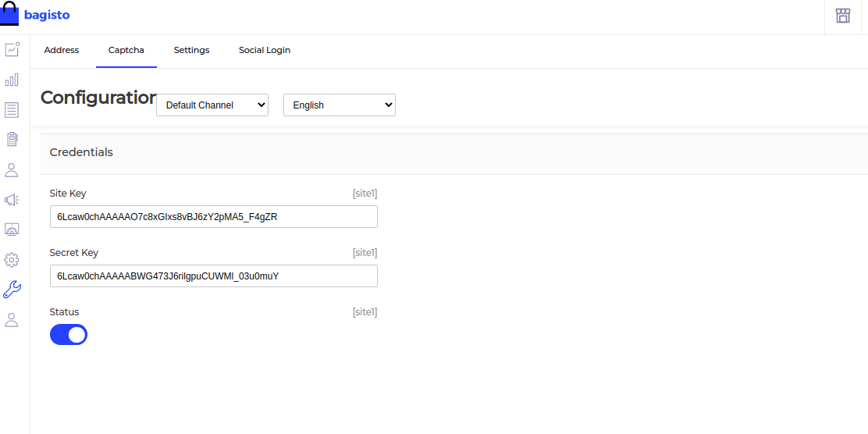868x434 pixels.
Task: Open the dashboard line-chart icon in sidebar
Action: [x=12, y=49]
